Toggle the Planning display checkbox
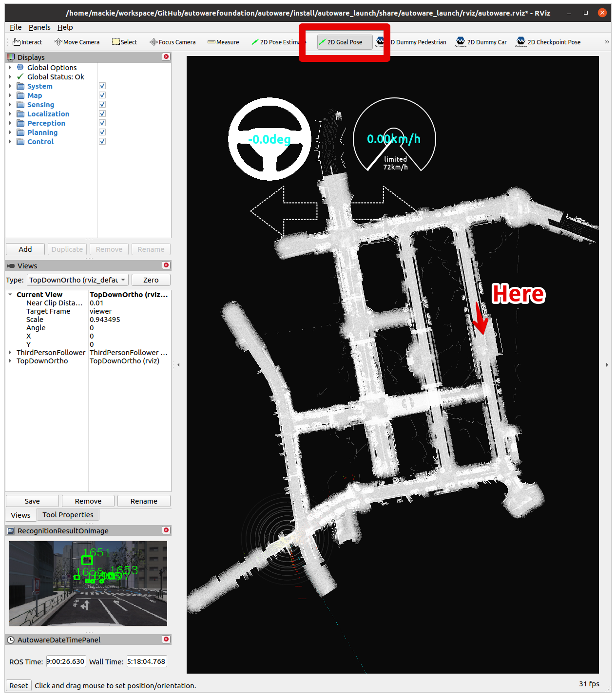616x697 pixels. (102, 132)
